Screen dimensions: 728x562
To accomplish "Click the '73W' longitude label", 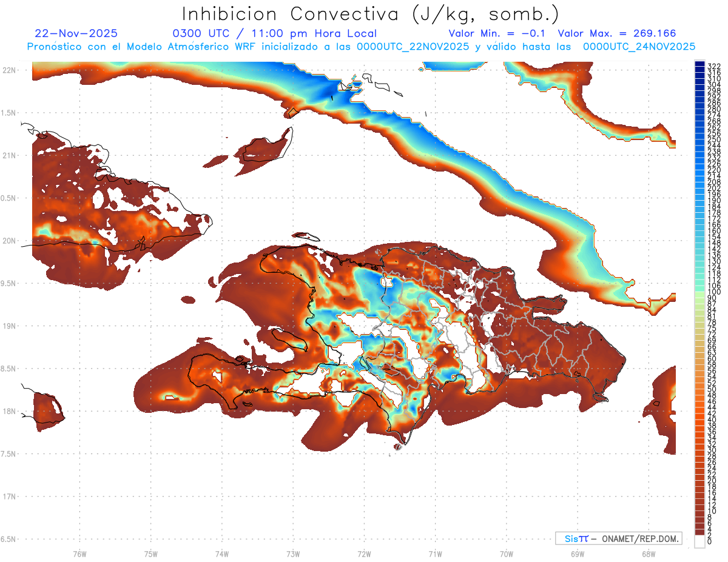I will 293,553.
